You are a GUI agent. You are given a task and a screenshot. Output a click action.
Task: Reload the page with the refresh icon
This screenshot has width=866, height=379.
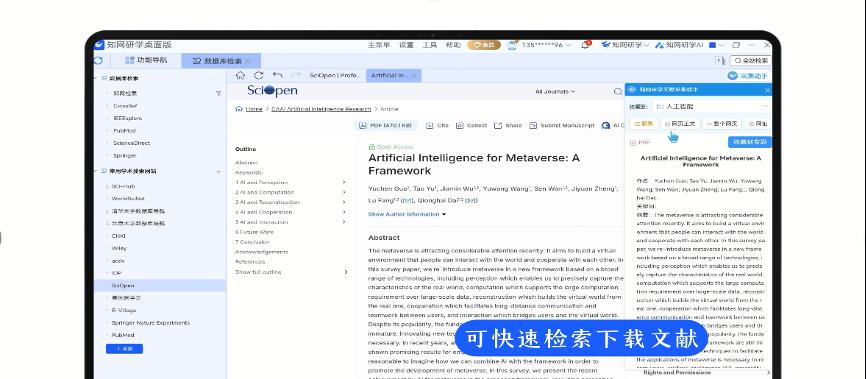[x=258, y=75]
